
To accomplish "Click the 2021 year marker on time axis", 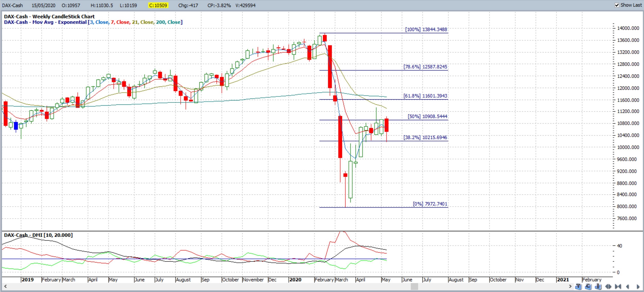I will coord(563,280).
